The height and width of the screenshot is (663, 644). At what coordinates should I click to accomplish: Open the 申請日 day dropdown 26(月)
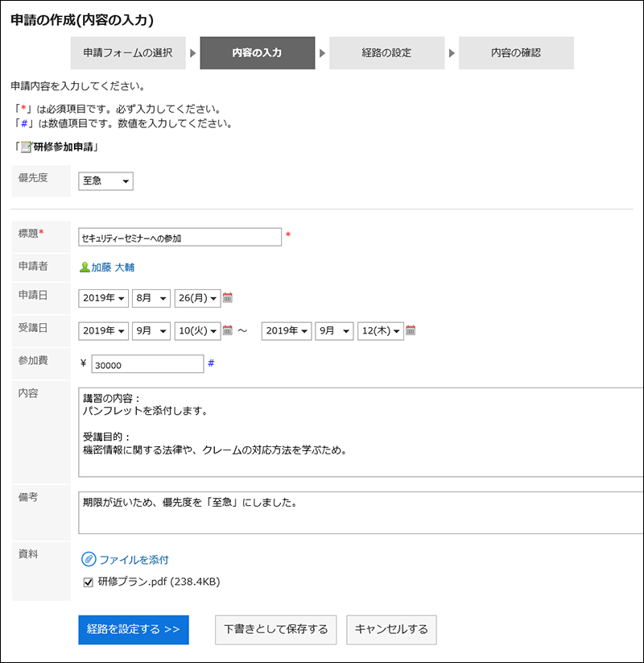tap(197, 298)
